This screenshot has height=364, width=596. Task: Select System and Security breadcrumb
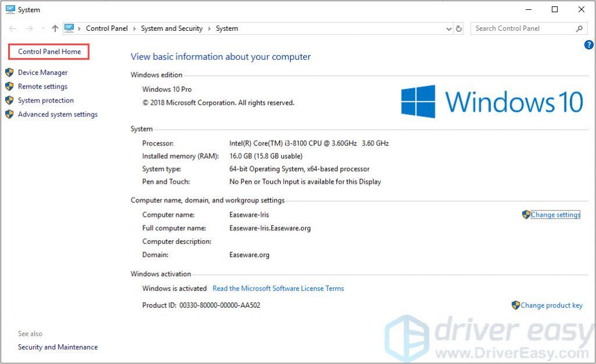(172, 28)
